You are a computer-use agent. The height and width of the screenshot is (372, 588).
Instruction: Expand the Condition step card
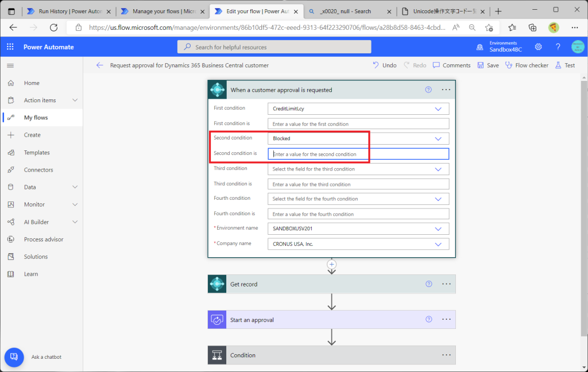[x=331, y=355]
